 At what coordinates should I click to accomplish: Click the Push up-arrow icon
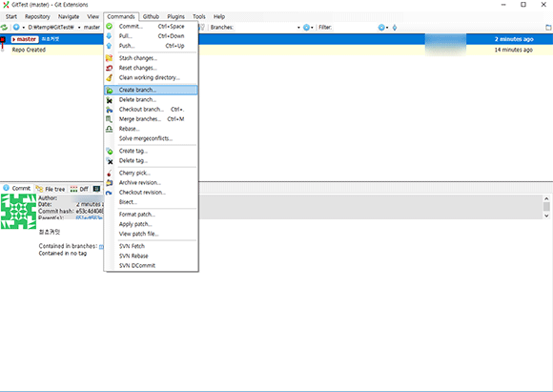click(x=109, y=46)
